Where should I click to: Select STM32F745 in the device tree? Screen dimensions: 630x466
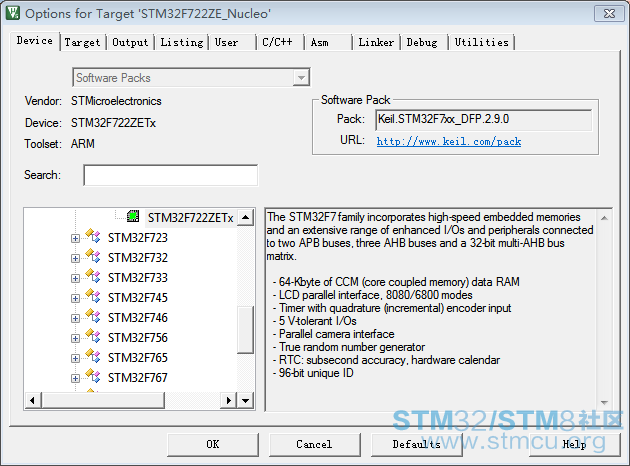click(138, 298)
